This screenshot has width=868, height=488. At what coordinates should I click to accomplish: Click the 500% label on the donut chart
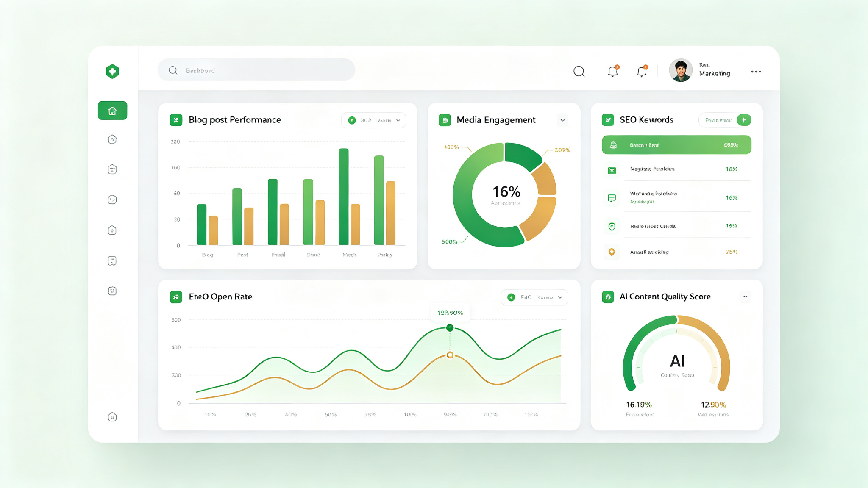(x=450, y=242)
